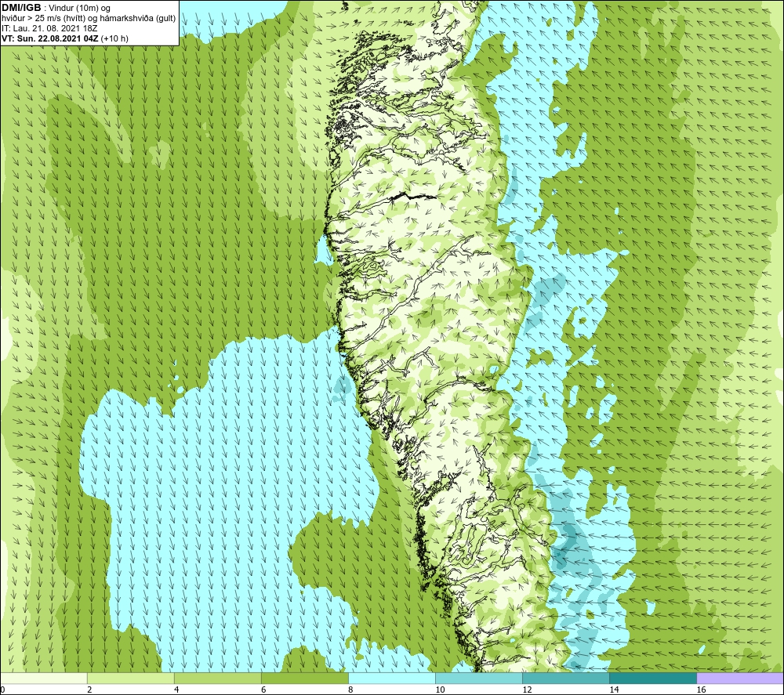This screenshot has height=695, width=784.
Task: Click the legend label '0'
Action: tap(3, 690)
